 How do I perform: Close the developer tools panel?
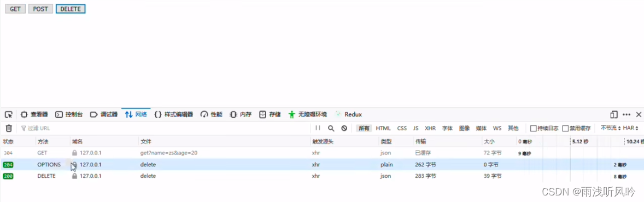point(639,114)
